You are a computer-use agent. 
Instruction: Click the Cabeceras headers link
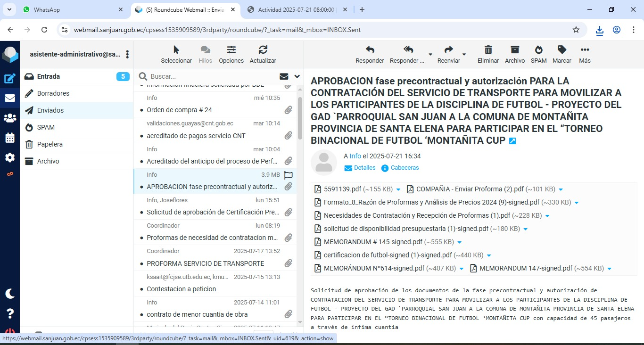coord(404,168)
